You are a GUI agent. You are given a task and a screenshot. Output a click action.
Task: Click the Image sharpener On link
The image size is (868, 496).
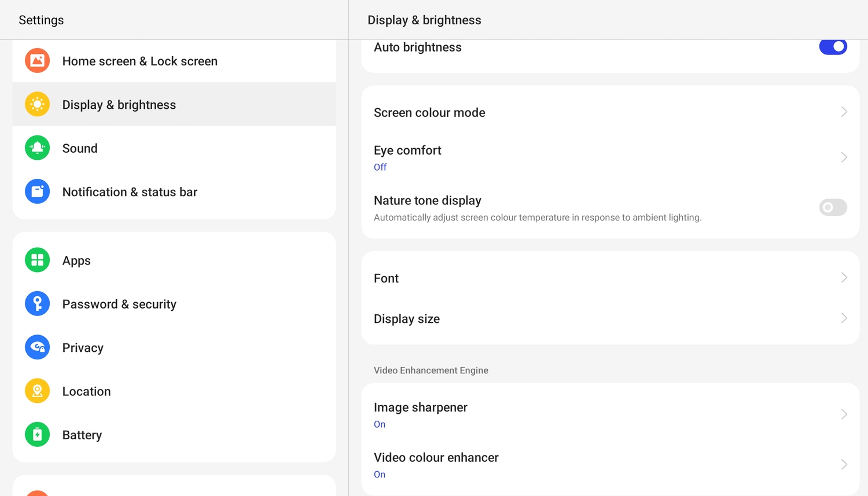click(380, 424)
